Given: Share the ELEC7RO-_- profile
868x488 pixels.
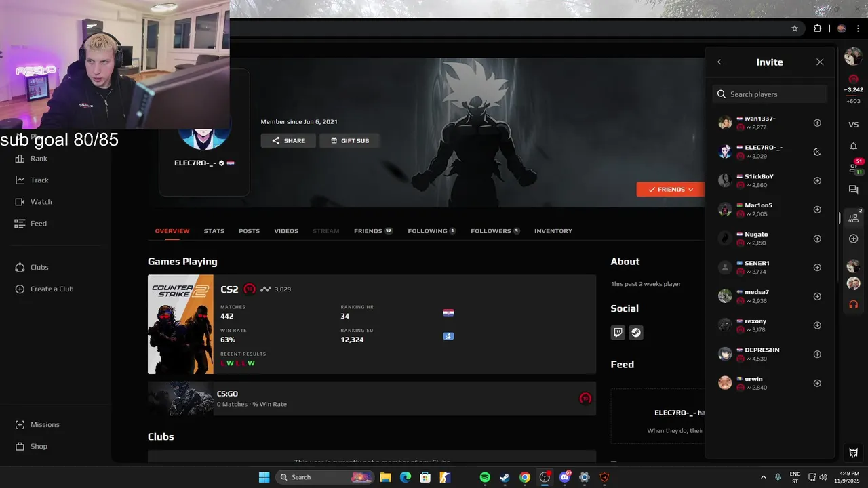Looking at the screenshot, I should pyautogui.click(x=288, y=140).
